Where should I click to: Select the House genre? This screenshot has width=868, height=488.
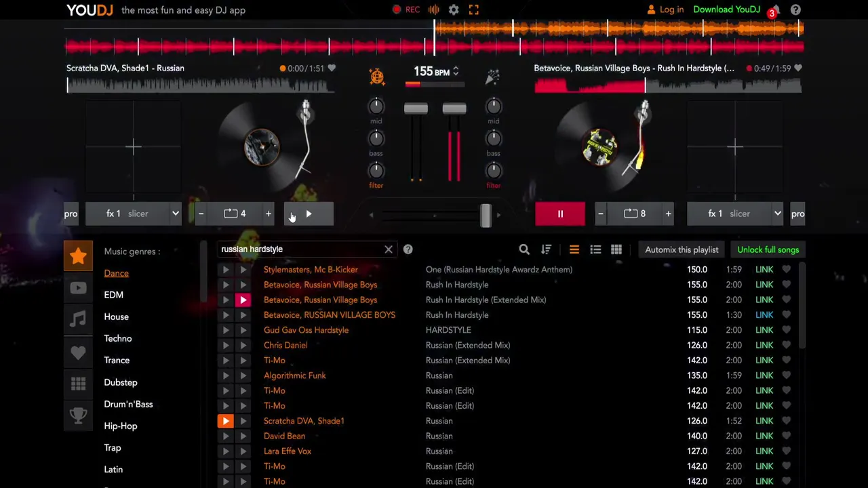click(x=116, y=317)
